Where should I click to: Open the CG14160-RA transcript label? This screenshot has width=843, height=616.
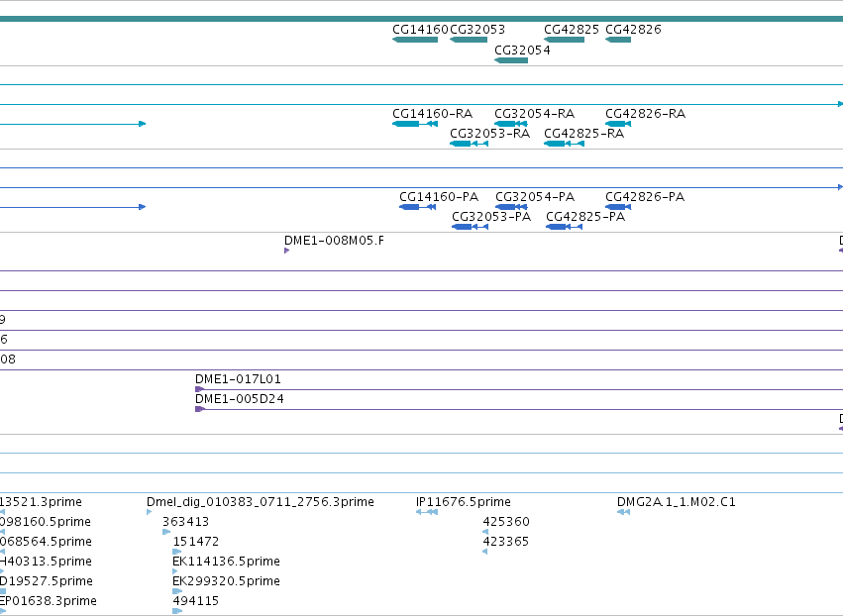click(x=432, y=114)
